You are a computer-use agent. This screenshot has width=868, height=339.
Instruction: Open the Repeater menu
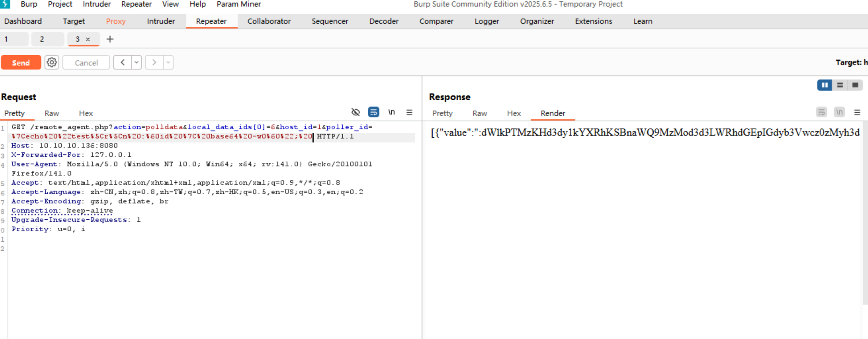136,4
